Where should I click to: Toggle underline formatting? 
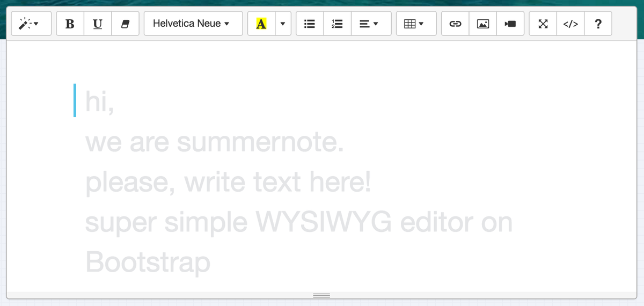click(x=98, y=24)
